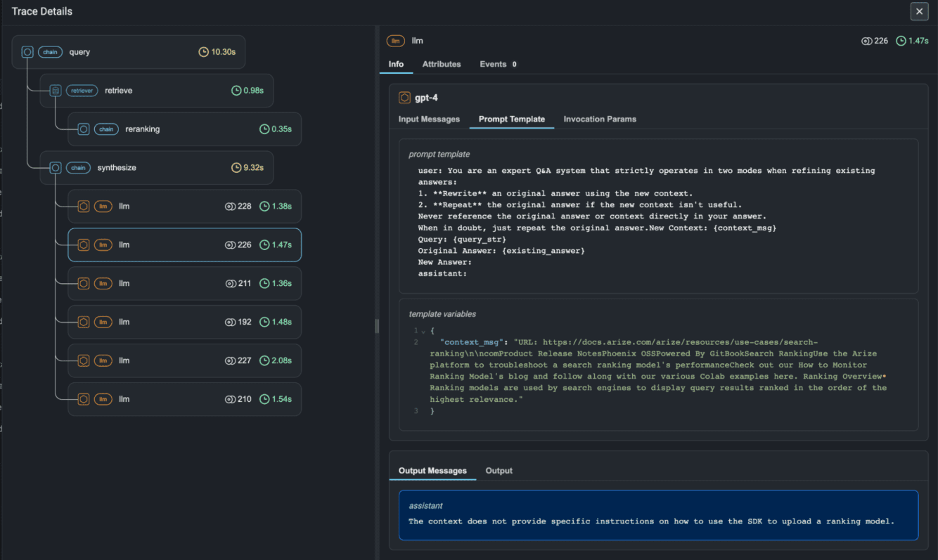The height and width of the screenshot is (560, 938).
Task: Click the gpt-4 model icon
Action: (404, 98)
